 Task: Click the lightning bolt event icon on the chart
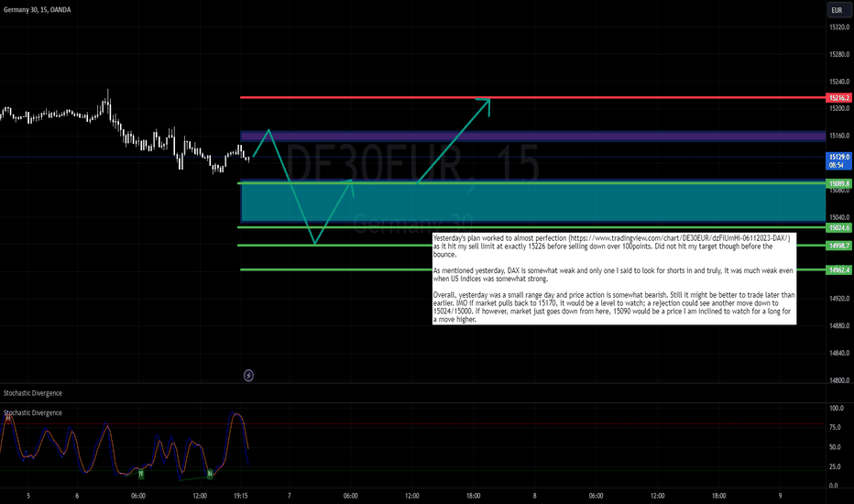248,376
